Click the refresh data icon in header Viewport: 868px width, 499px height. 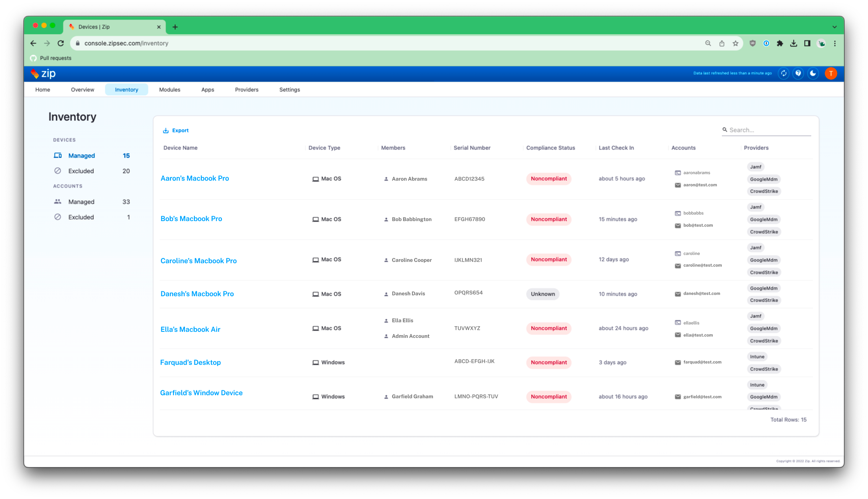(x=784, y=73)
